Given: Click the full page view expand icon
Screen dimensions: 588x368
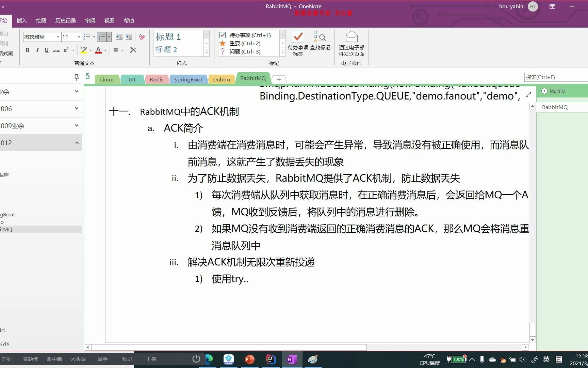Looking at the screenshot, I should click(528, 94).
